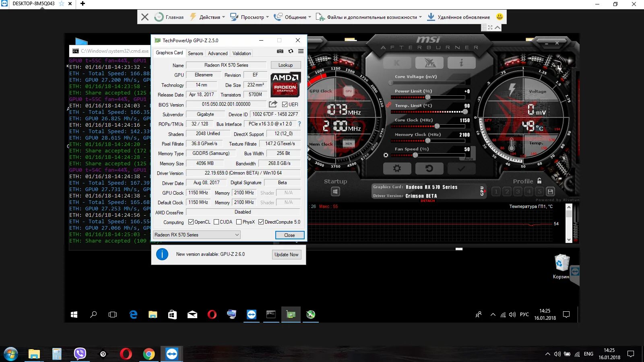The width and height of the screenshot is (644, 362).
Task: Expand Файлы и дополнительные возможности dropdown
Action: tap(369, 17)
